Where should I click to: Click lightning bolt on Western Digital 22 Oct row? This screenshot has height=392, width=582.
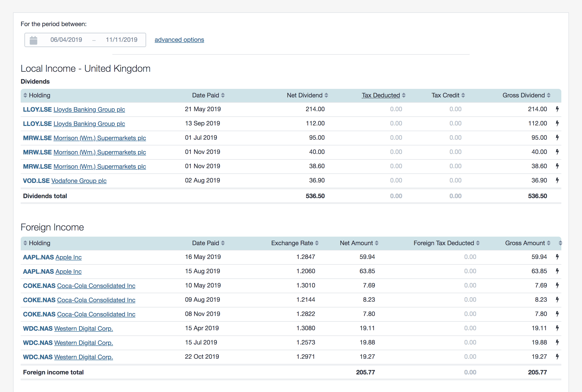pyautogui.click(x=557, y=357)
